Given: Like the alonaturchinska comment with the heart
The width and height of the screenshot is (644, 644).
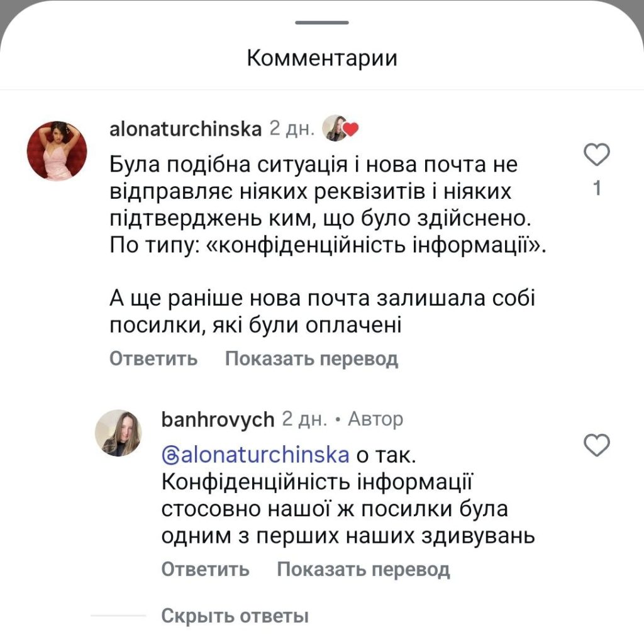Looking at the screenshot, I should (597, 154).
